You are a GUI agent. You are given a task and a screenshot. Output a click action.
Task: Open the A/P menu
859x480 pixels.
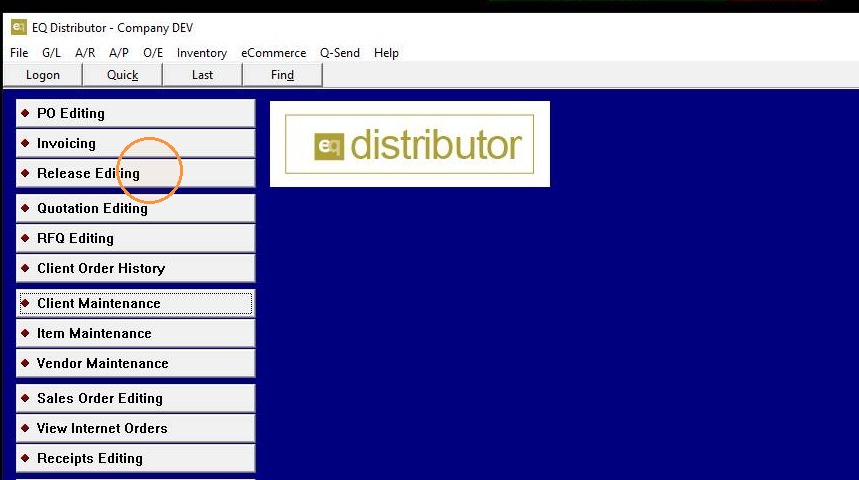tap(119, 53)
